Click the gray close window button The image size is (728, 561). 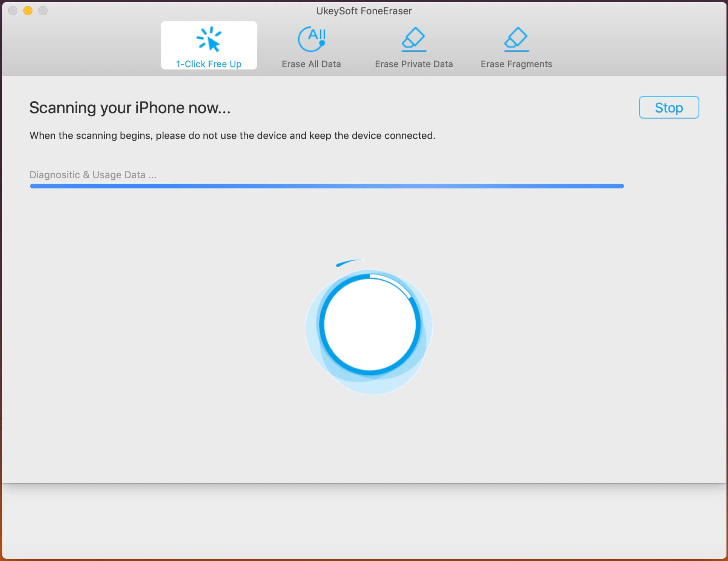point(13,11)
